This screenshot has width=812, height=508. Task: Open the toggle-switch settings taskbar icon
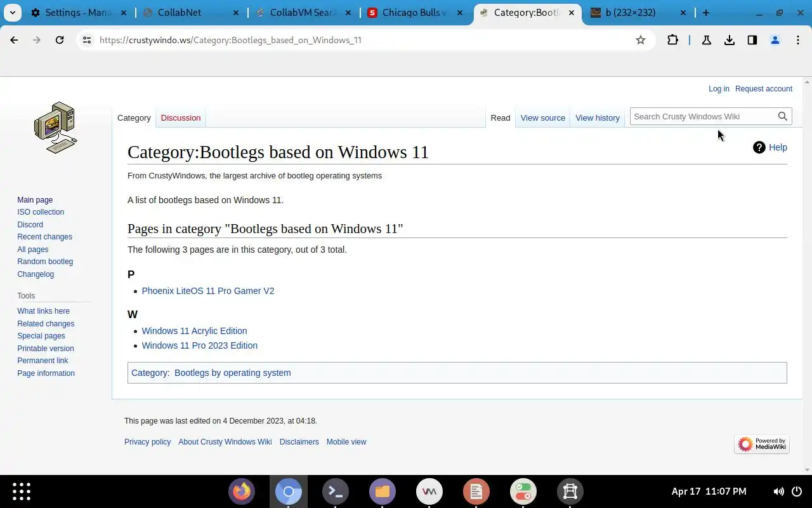(523, 491)
